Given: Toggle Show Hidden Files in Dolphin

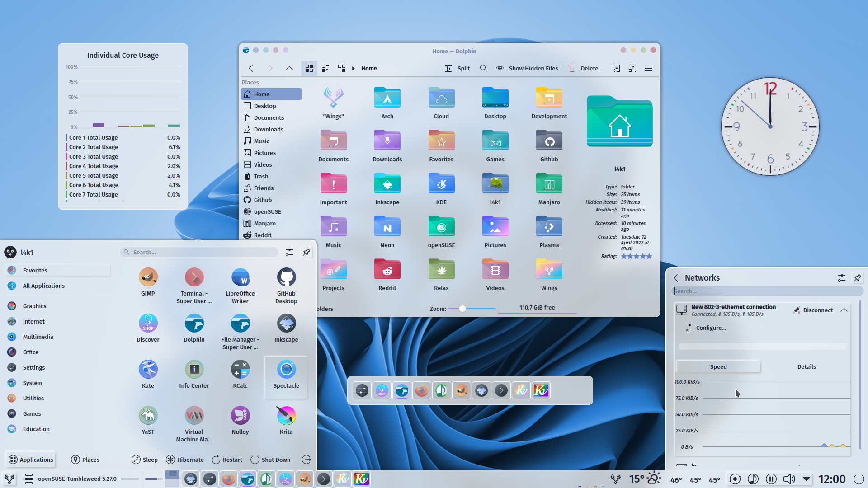Looking at the screenshot, I should click(x=527, y=68).
